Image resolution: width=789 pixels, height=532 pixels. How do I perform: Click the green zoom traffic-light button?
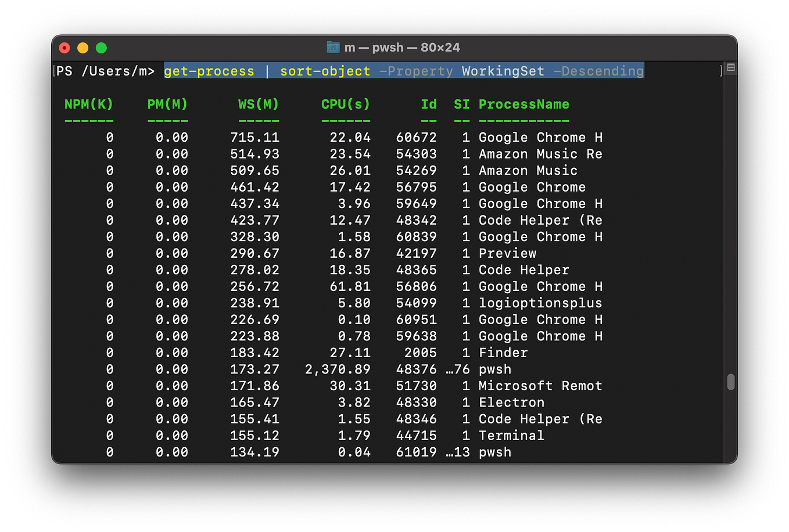[101, 48]
